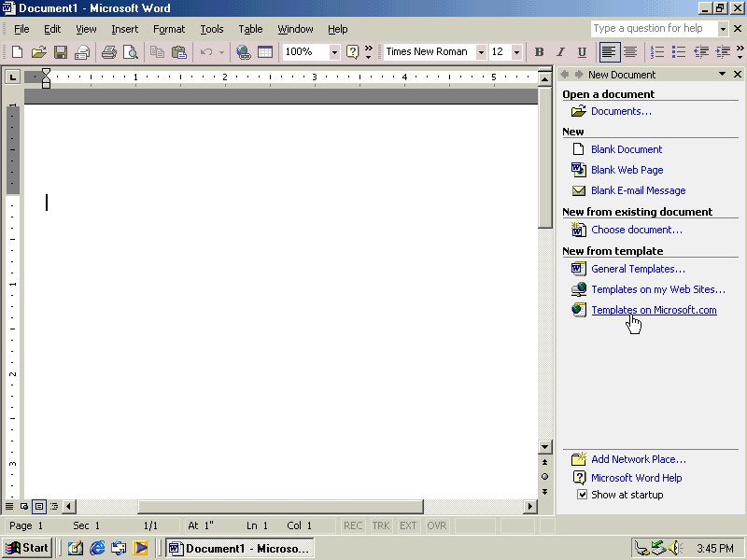The width and height of the screenshot is (747, 560).
Task: Click the Tables and Borders icon
Action: pyautogui.click(x=265, y=52)
